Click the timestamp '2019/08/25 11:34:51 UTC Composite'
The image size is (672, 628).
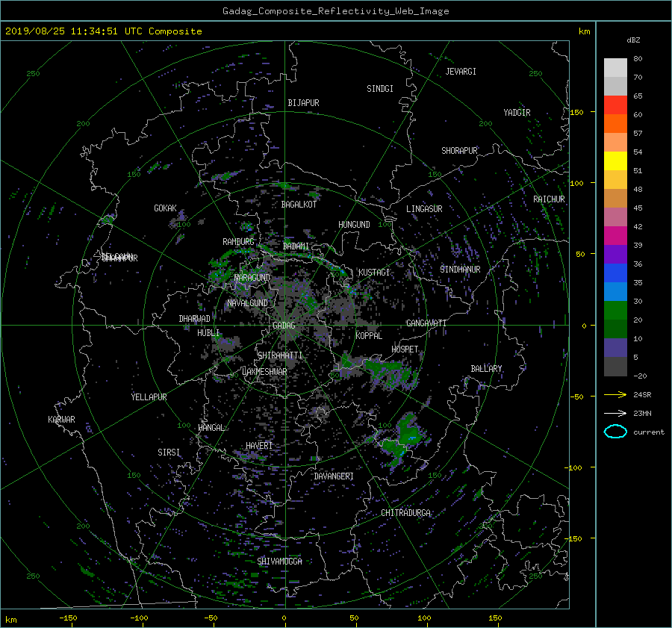click(x=103, y=31)
